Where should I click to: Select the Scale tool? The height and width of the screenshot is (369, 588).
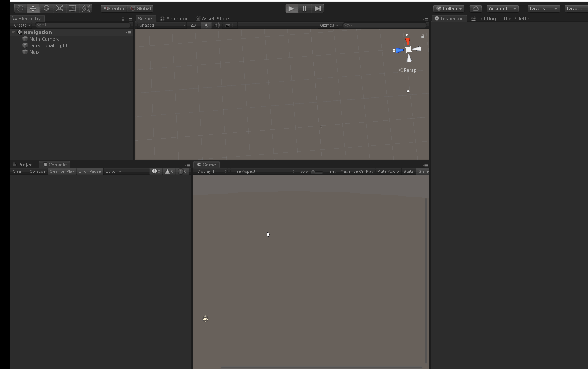(59, 8)
